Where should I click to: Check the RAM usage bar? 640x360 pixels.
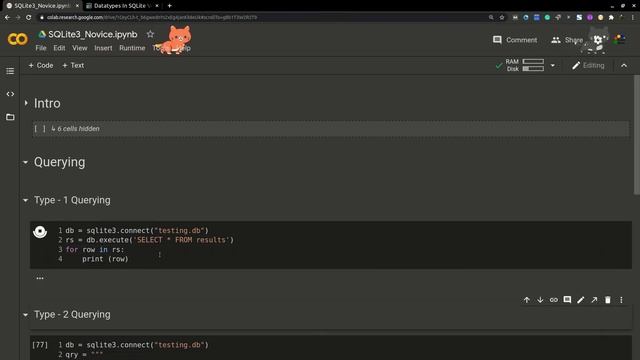[533, 62]
